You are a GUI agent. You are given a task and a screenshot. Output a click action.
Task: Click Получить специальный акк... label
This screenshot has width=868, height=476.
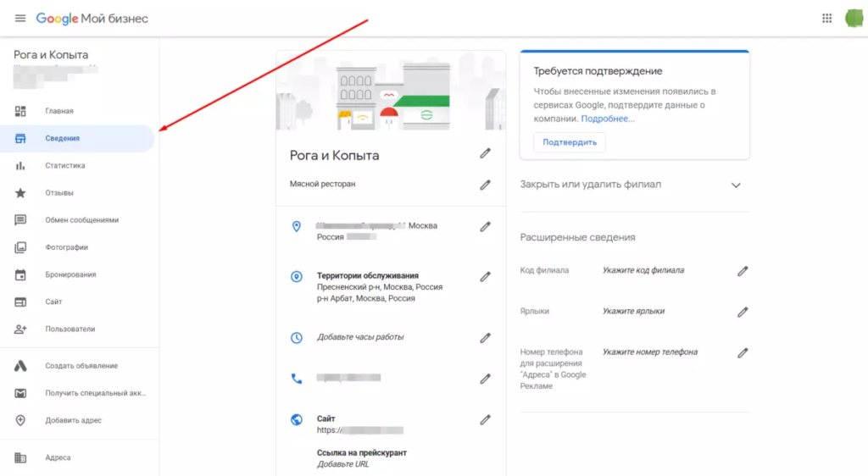click(96, 393)
